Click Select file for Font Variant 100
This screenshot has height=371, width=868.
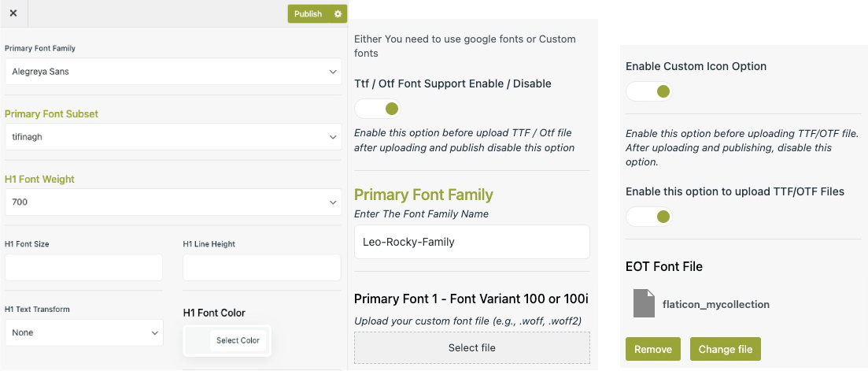471,347
